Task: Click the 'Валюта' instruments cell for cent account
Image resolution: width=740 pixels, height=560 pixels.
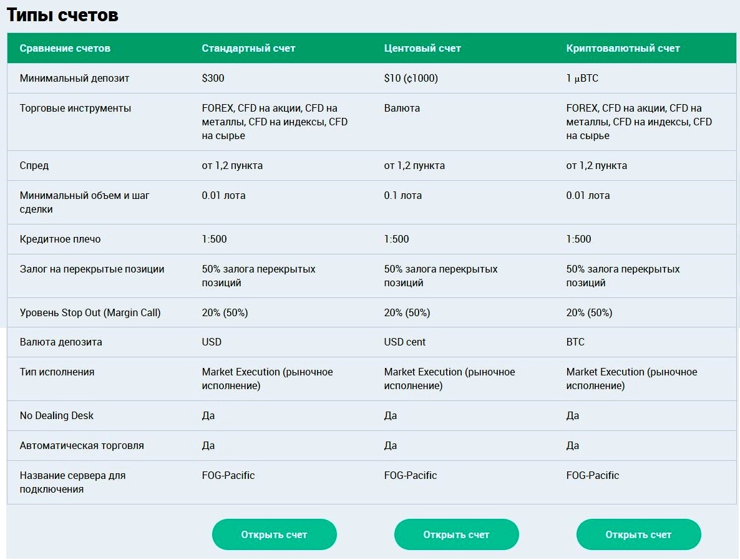Action: 402,108
